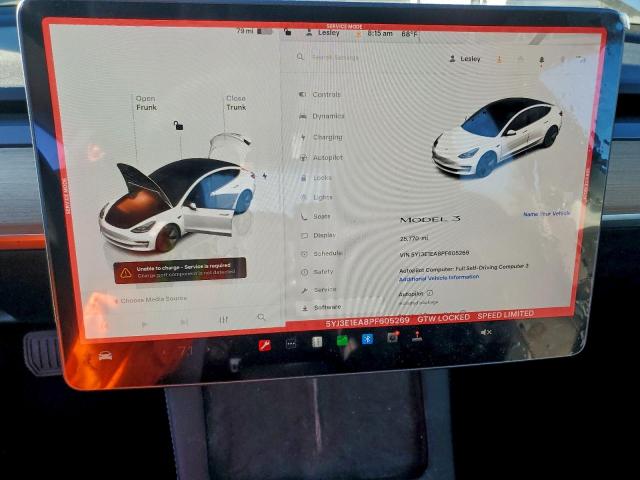
Task: Tap the 79 mi battery indicator
Action: [x=254, y=31]
